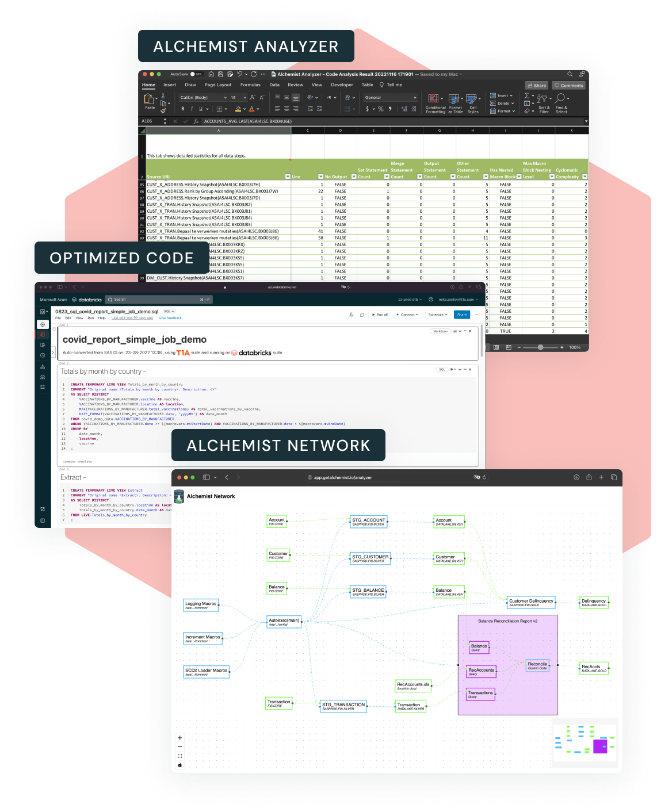Viewport: 657px width, 812px height.
Task: Click the Undo arrow in Excel
Action: pyautogui.click(x=239, y=74)
